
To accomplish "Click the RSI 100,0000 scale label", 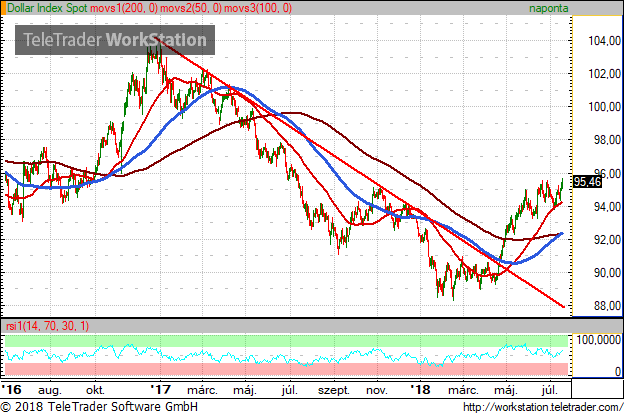I will click(599, 340).
